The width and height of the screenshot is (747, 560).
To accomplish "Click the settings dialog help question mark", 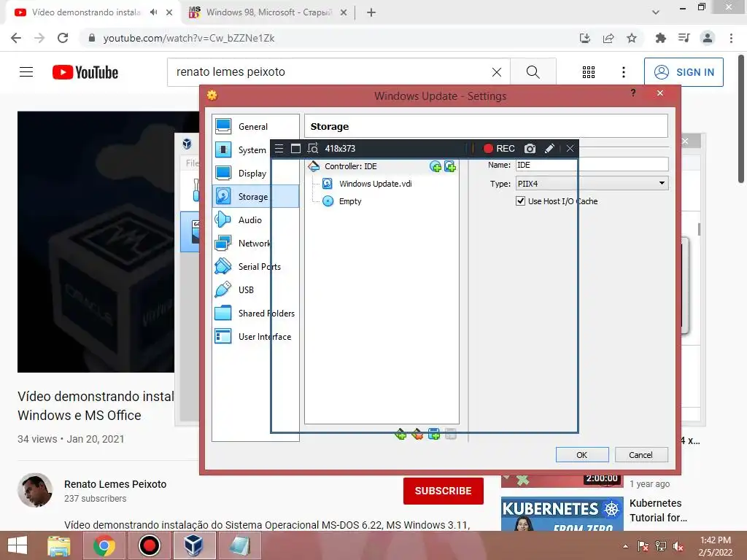I will pyautogui.click(x=633, y=93).
